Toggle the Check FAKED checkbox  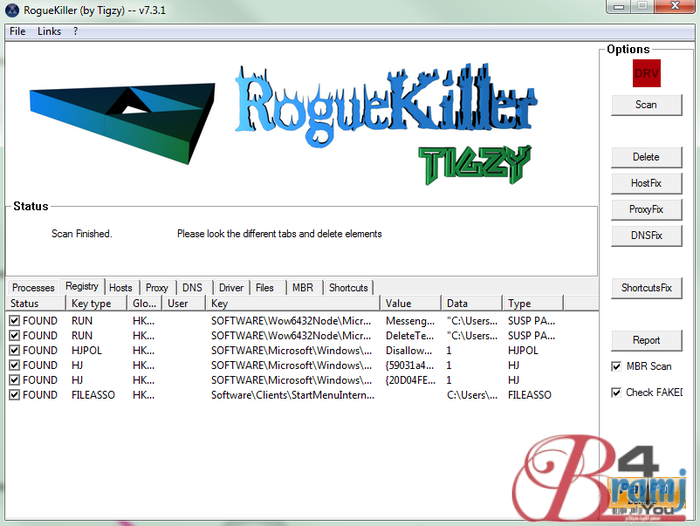point(616,392)
